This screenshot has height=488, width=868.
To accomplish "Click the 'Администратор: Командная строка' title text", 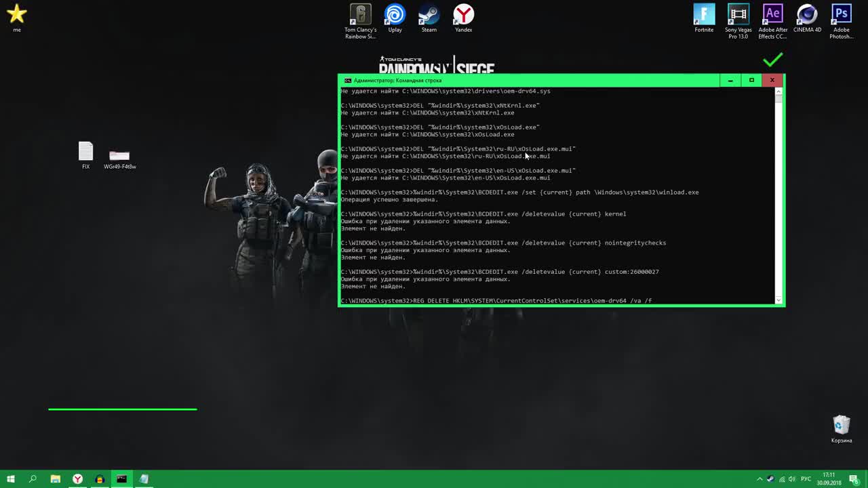I will point(397,80).
